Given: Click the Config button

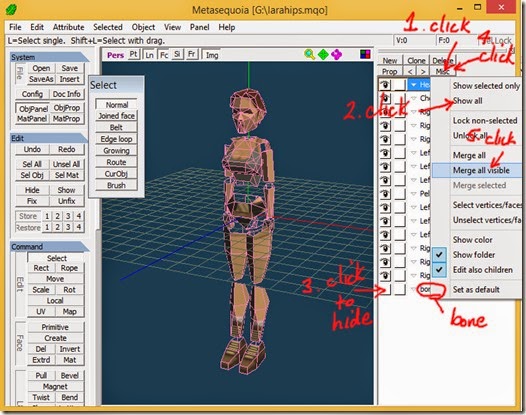Looking at the screenshot, I should pyautogui.click(x=32, y=94).
